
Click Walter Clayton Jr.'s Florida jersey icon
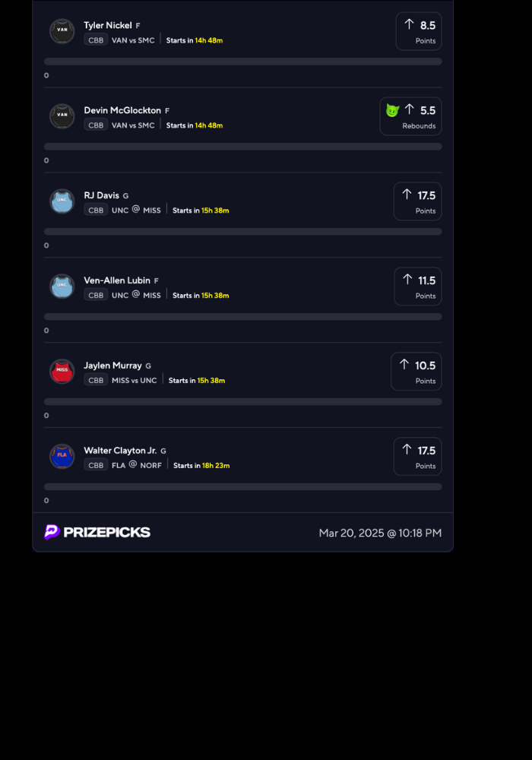click(x=62, y=457)
